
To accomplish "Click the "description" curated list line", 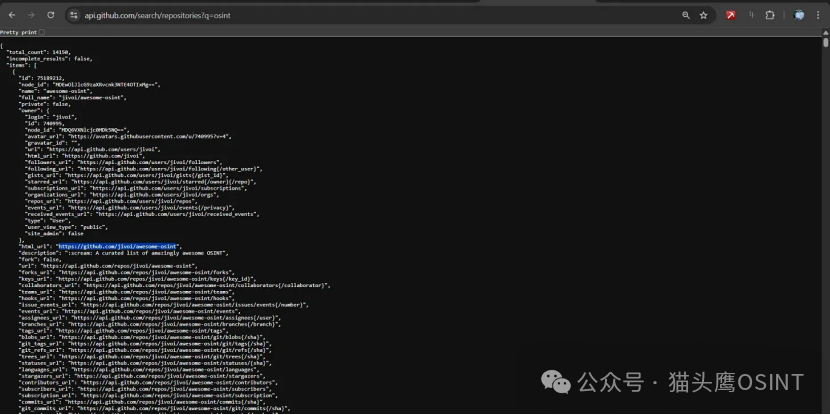I will tap(123, 253).
